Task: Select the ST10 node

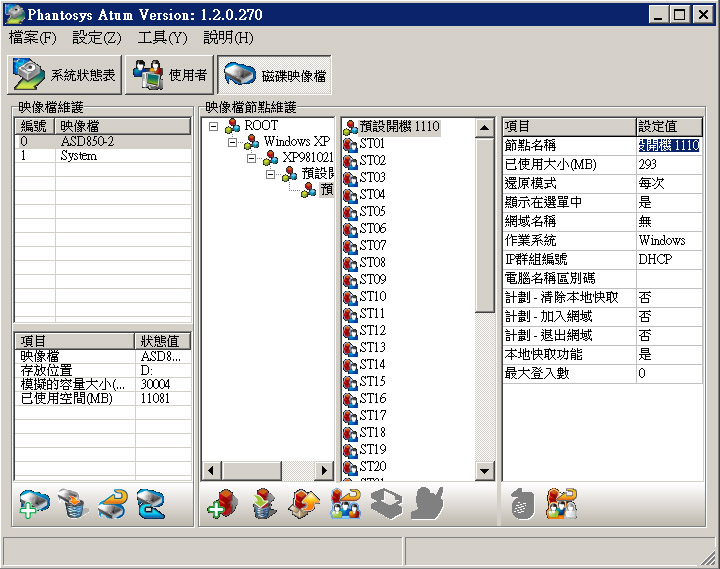Action: click(x=372, y=296)
